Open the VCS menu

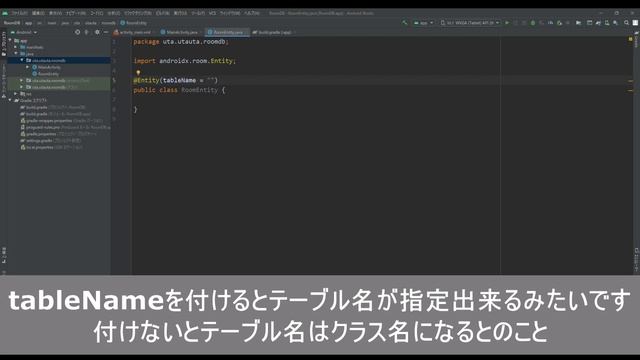point(212,13)
